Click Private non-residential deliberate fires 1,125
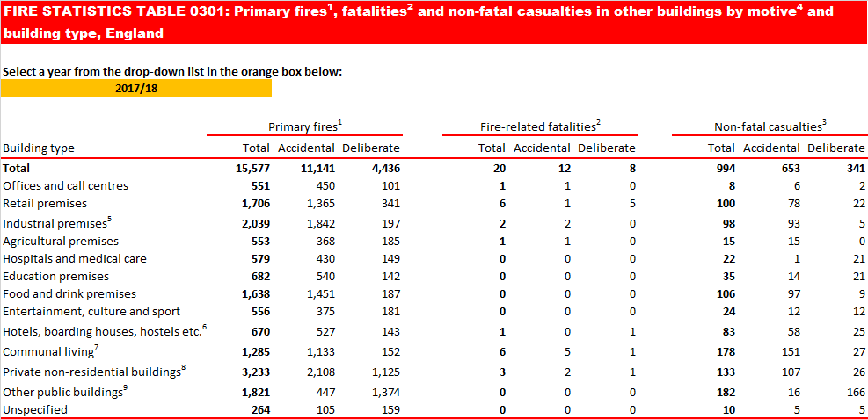The width and height of the screenshot is (868, 419). [x=384, y=372]
